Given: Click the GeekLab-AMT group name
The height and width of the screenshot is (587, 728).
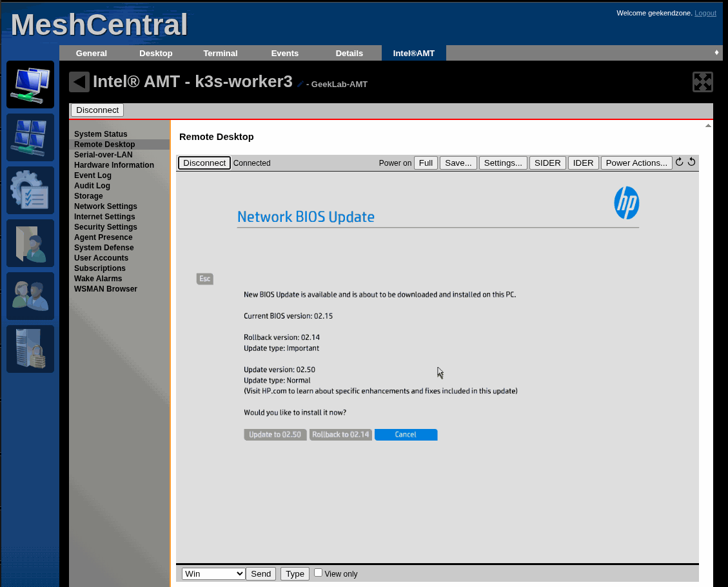Looking at the screenshot, I should [339, 84].
